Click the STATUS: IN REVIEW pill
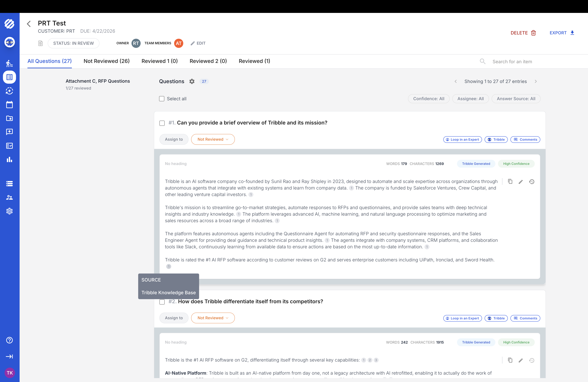588x382 pixels. pyautogui.click(x=73, y=43)
